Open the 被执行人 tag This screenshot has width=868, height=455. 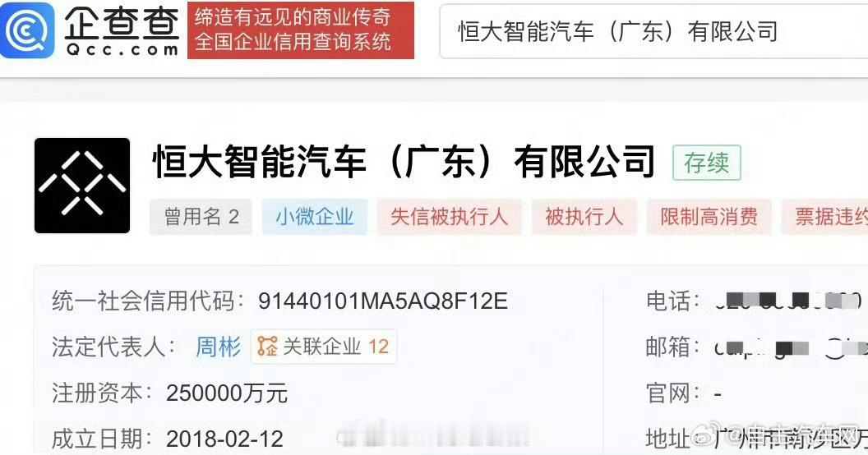(584, 217)
